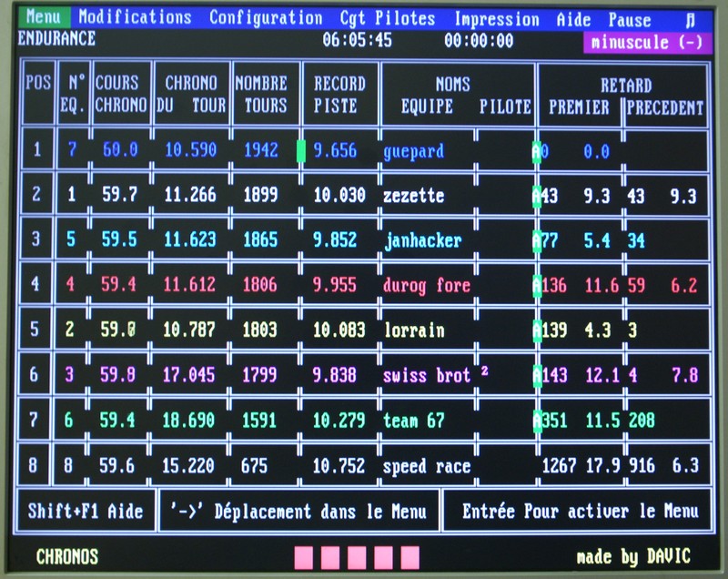
Task: Click the last pink square at the bottom
Action: 409,557
